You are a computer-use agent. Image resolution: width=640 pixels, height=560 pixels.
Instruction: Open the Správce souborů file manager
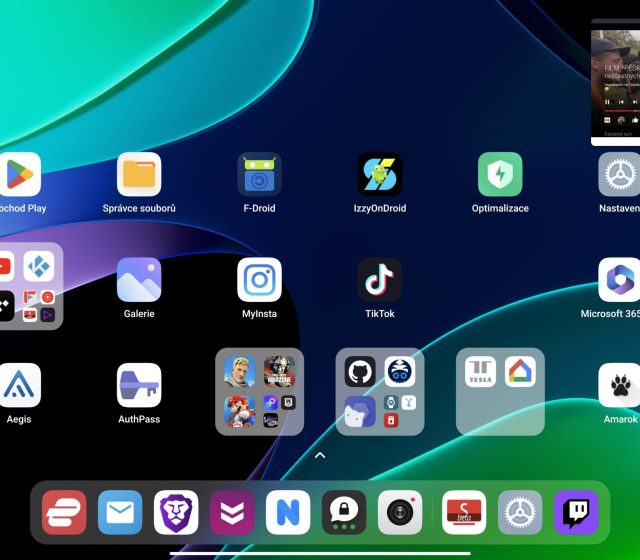[x=139, y=175]
